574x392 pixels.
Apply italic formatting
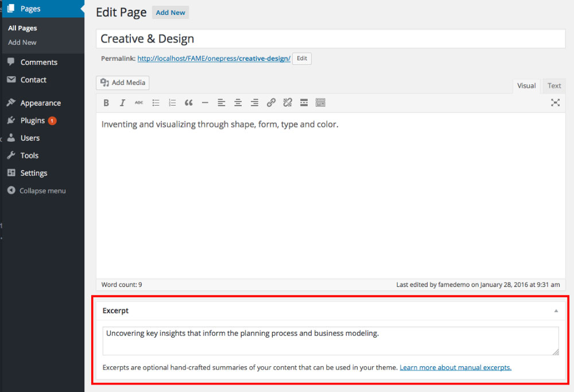pos(122,103)
